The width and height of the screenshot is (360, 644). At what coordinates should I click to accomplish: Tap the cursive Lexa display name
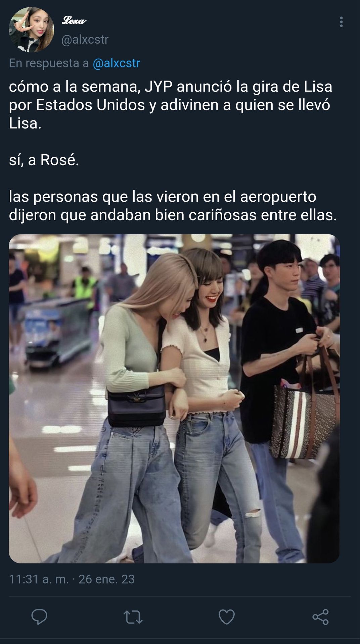(x=74, y=20)
